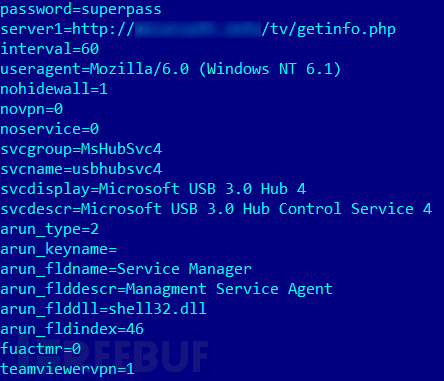Image resolution: width=444 pixels, height=381 pixels.
Task: Click the noservice=0 line
Action: [x=50, y=129]
